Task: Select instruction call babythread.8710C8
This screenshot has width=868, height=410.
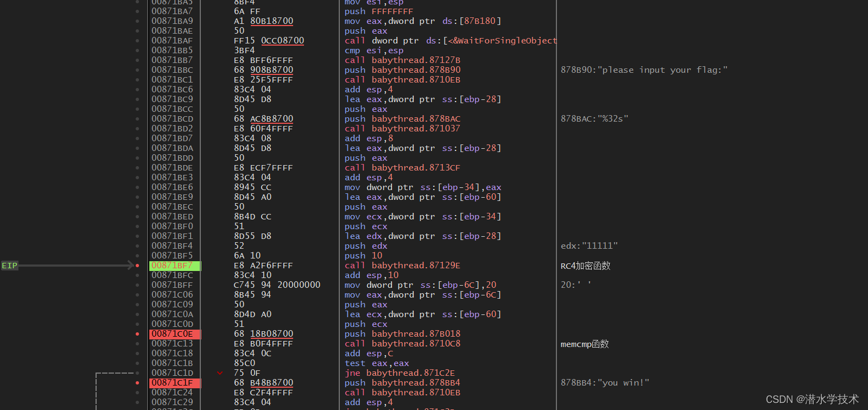Action: [x=402, y=344]
